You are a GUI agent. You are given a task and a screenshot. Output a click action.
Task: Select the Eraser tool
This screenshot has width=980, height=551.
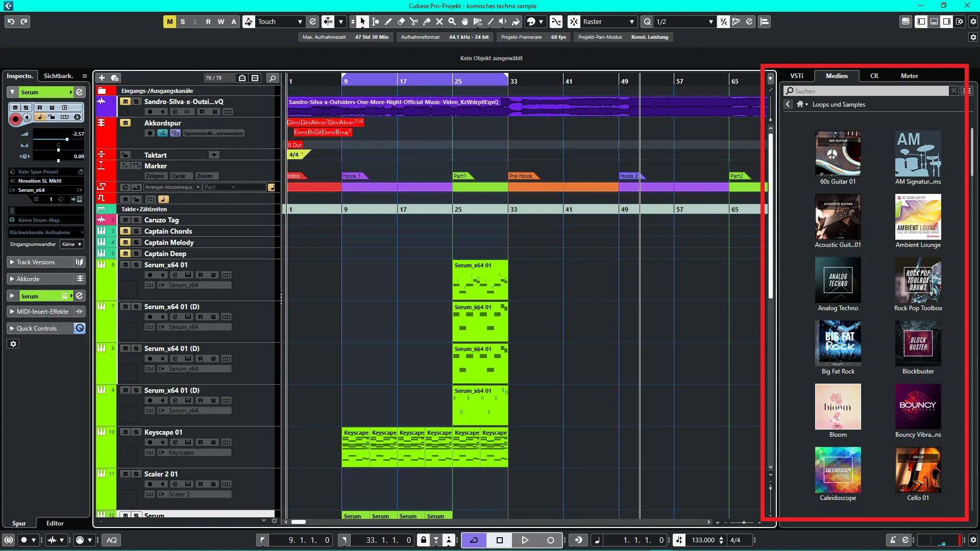(401, 21)
